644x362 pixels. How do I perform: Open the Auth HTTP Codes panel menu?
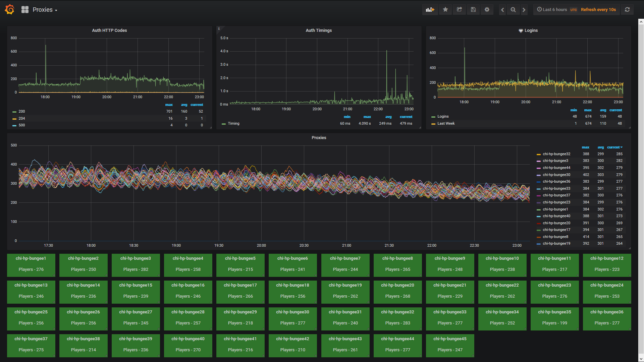[x=109, y=30]
